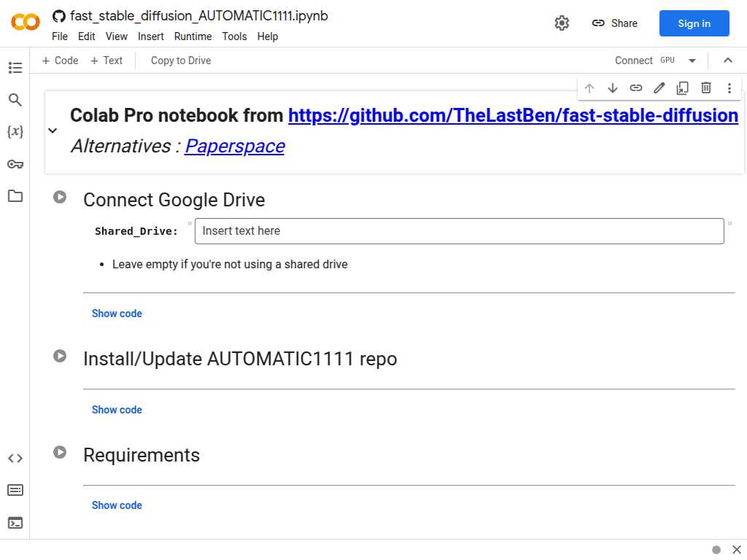Open the Paperspace link
Image resolution: width=747 pixels, height=560 pixels.
235,146
